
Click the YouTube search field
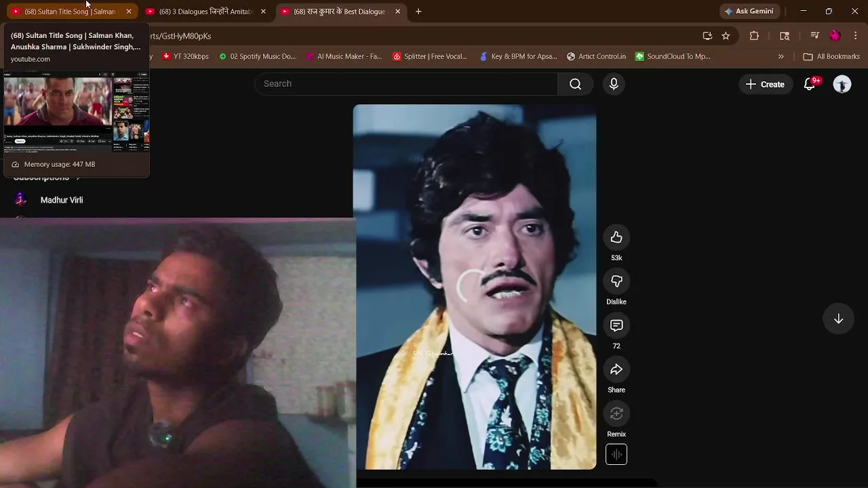pyautogui.click(x=406, y=84)
